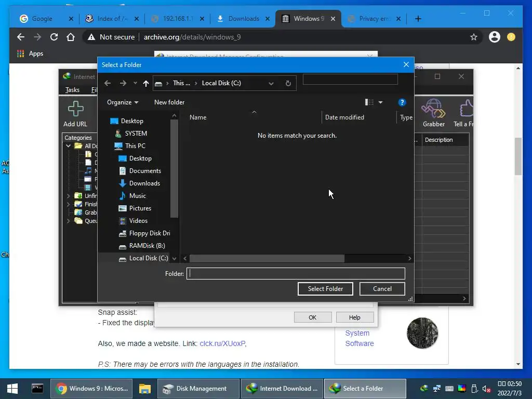This screenshot has width=532, height=399.
Task: Switch to the Index of browser tab
Action: 112,19
